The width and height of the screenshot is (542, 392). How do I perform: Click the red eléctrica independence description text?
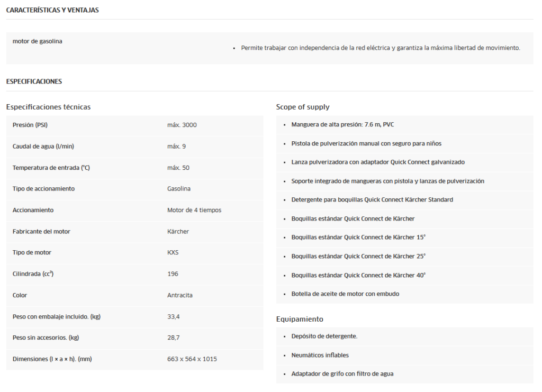point(380,48)
